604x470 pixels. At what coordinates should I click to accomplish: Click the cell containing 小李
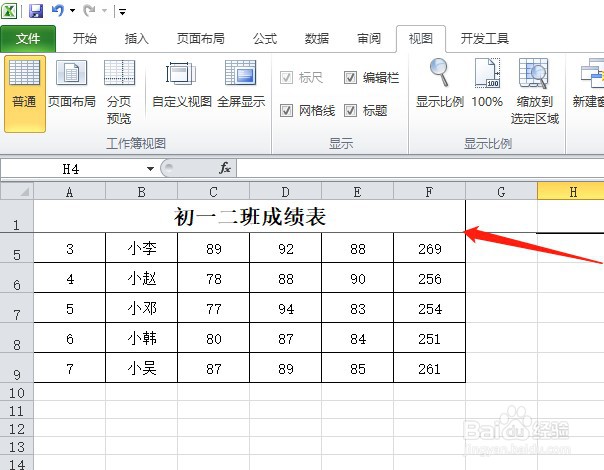[x=141, y=248]
